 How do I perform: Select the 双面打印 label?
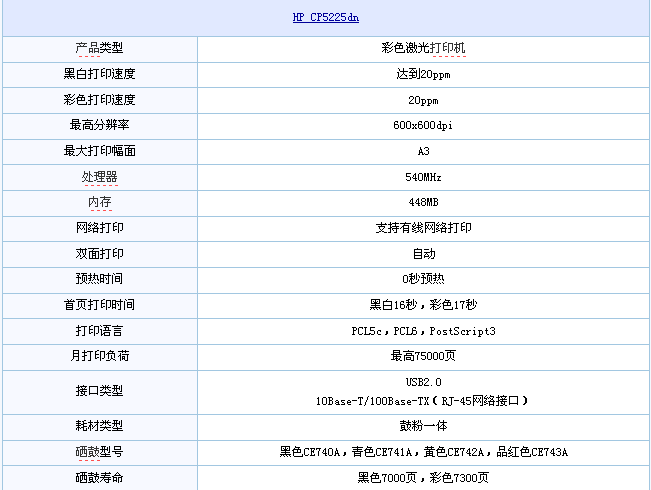[x=99, y=254]
